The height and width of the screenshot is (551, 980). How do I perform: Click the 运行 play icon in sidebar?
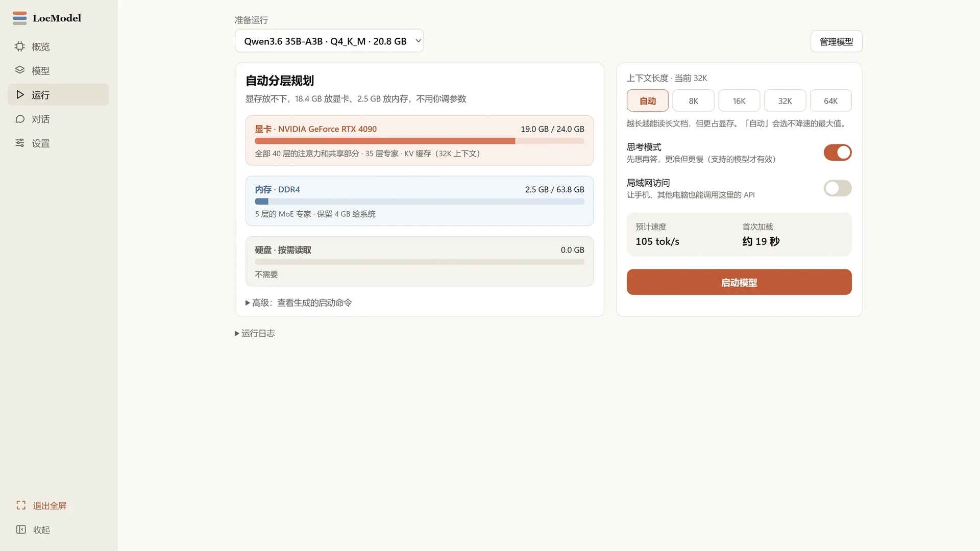(x=20, y=95)
